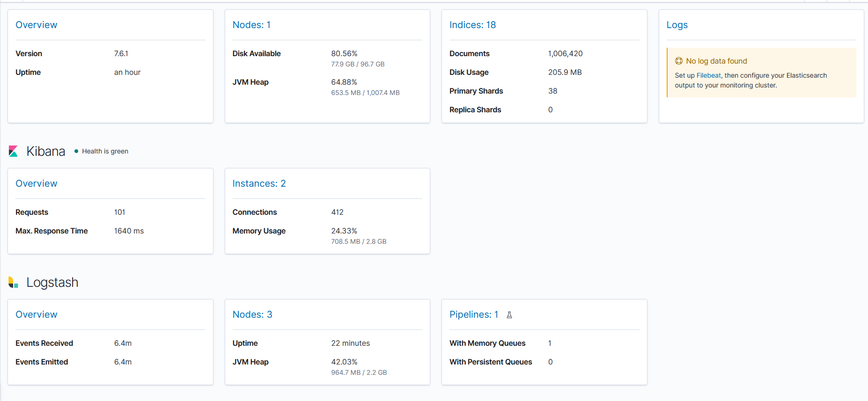
Task: Click the JVM Heap label beside 64.88%
Action: (250, 82)
